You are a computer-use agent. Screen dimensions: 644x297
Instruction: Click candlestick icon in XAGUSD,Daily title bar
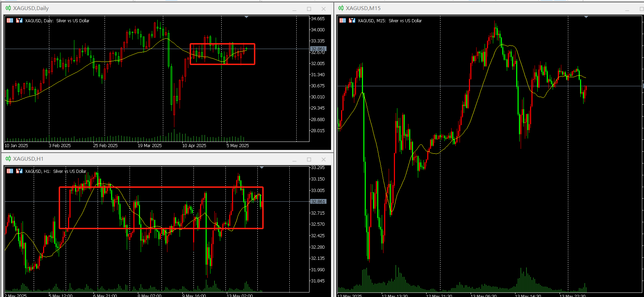pyautogui.click(x=8, y=8)
